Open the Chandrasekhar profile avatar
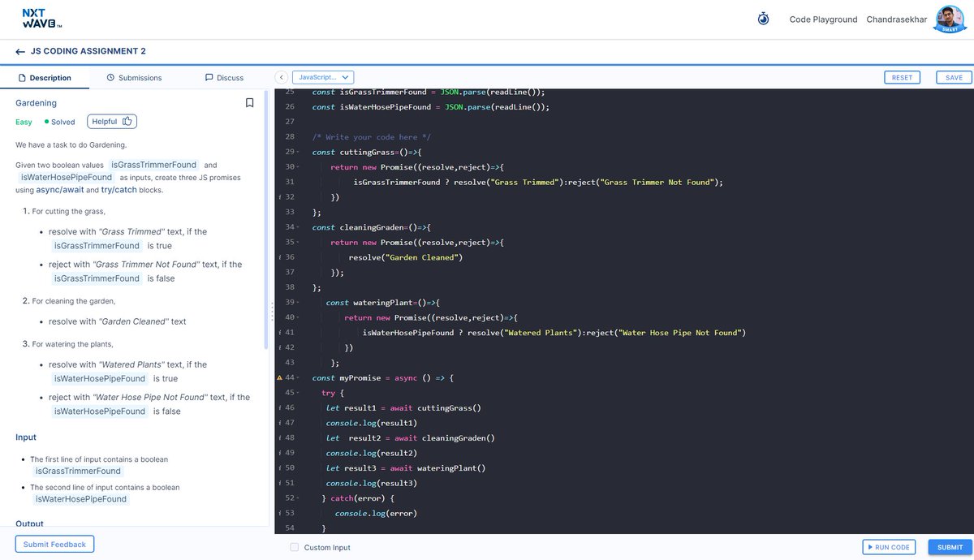 coord(950,19)
